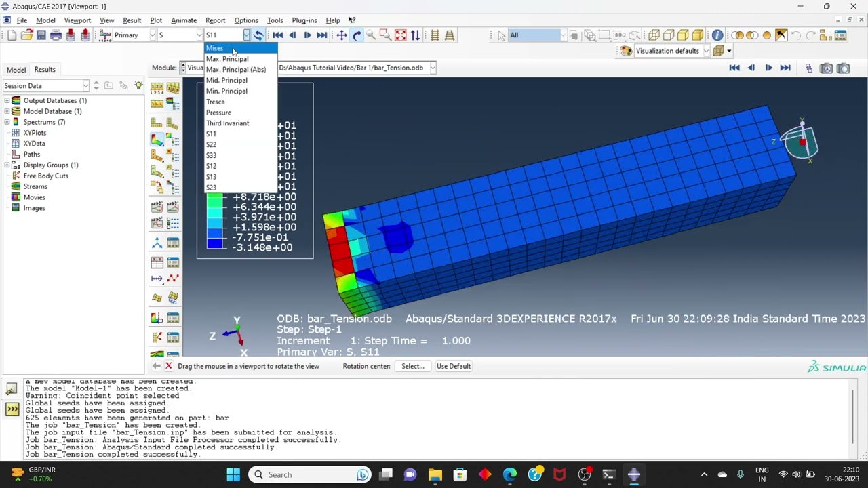Click the Windows taskbar Search box
Screen dimensions: 868x488
[x=311, y=474]
